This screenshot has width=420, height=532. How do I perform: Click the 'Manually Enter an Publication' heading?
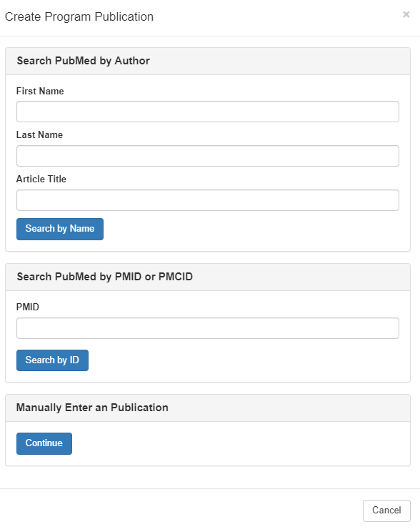(92, 408)
